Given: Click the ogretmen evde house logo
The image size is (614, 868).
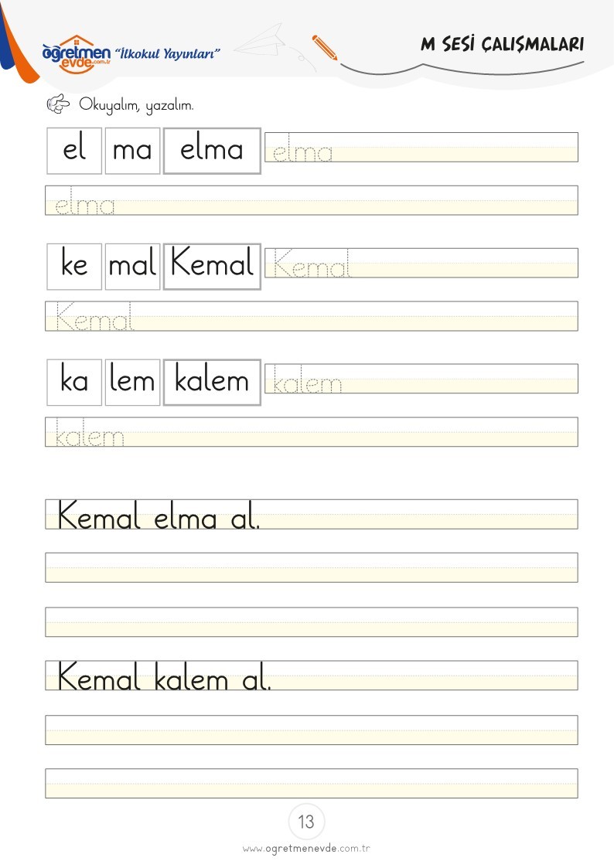Looking at the screenshot, I should (77, 54).
